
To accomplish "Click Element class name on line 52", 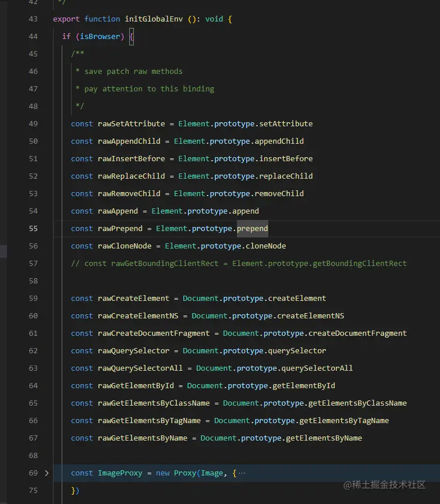I will 194,176.
